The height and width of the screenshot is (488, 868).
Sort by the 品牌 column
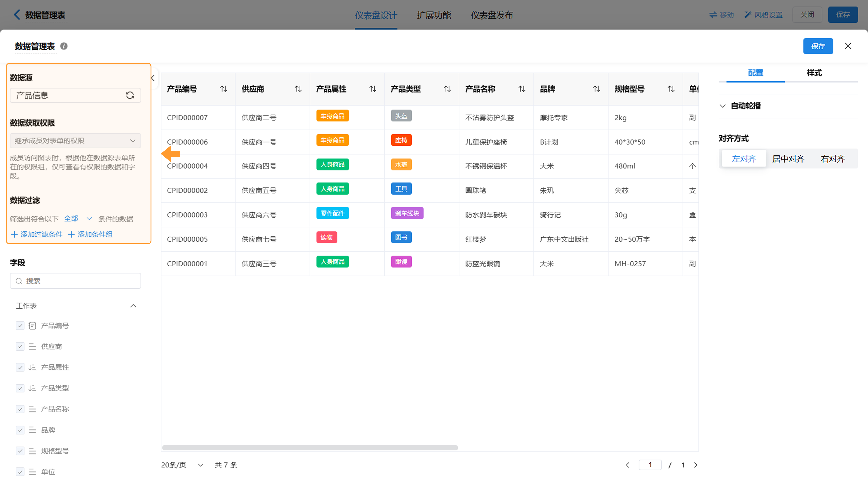597,89
